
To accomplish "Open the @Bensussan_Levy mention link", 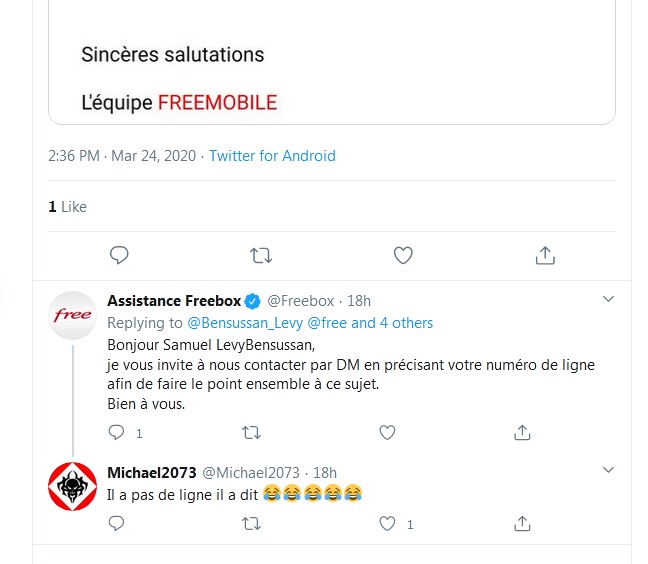I will [x=244, y=323].
